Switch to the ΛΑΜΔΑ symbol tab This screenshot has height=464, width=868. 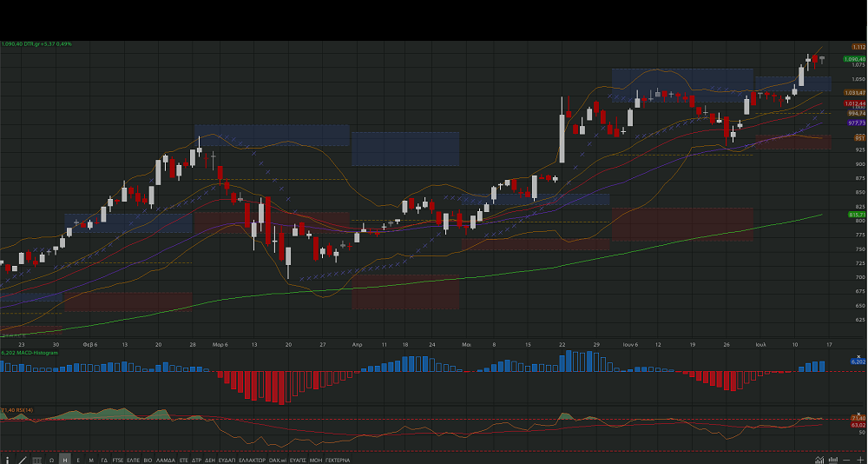point(166,461)
